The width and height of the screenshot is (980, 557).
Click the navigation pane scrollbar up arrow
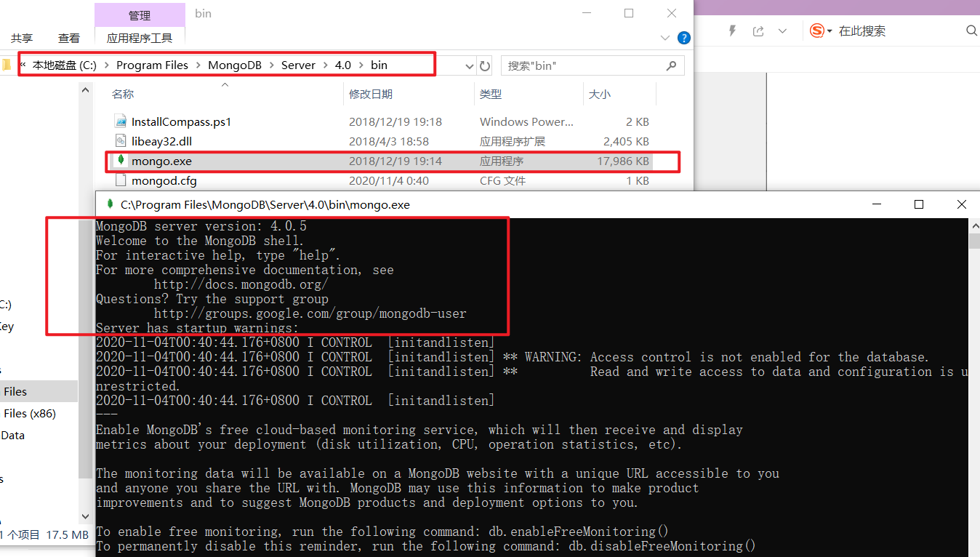coord(86,91)
